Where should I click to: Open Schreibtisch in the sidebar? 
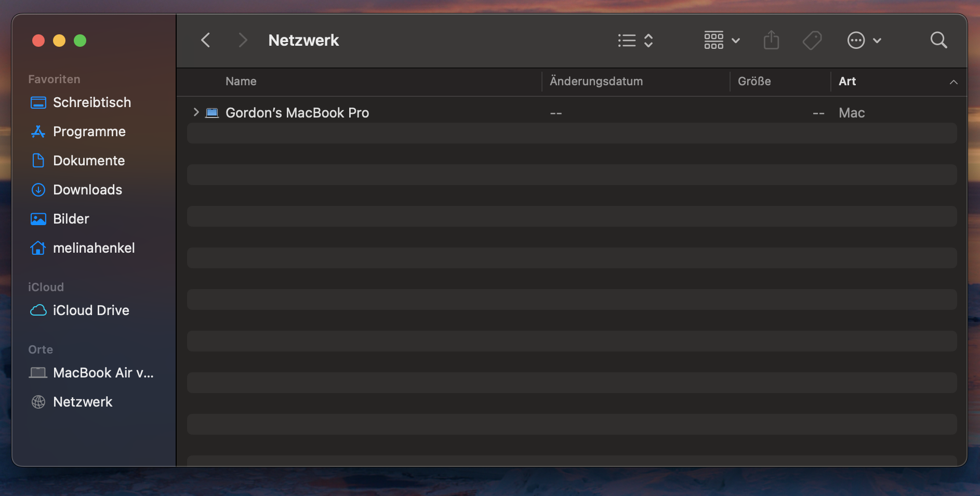pyautogui.click(x=92, y=102)
